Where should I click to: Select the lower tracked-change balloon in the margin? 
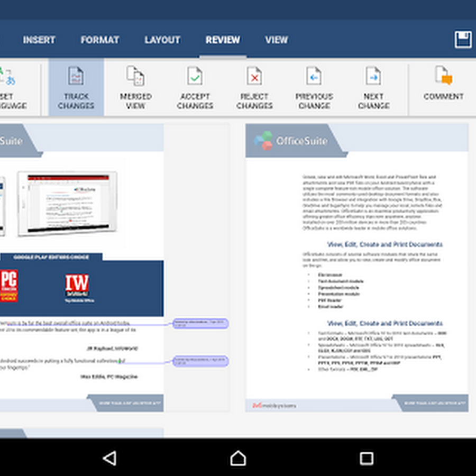[200, 361]
